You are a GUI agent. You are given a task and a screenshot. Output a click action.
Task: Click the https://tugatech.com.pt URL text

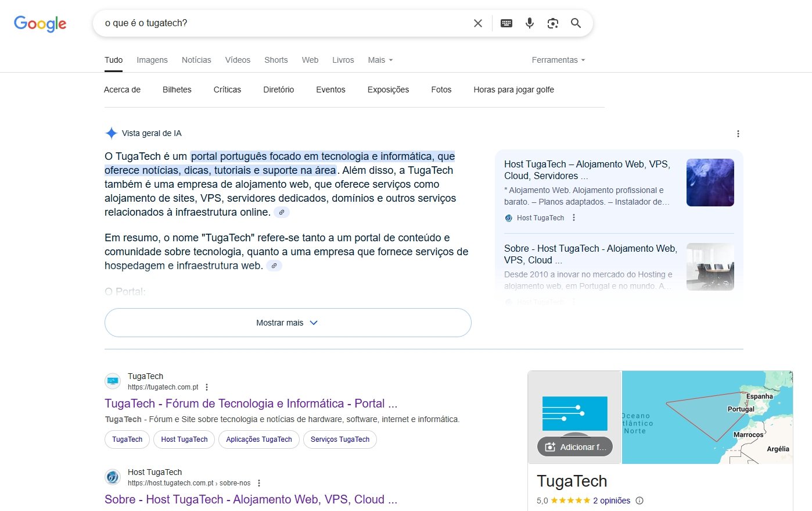163,387
